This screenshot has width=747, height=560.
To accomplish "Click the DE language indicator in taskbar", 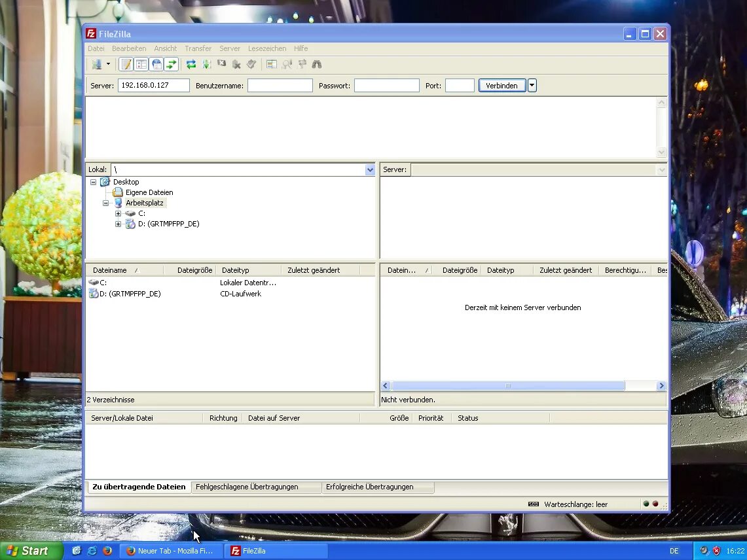I will tap(674, 551).
